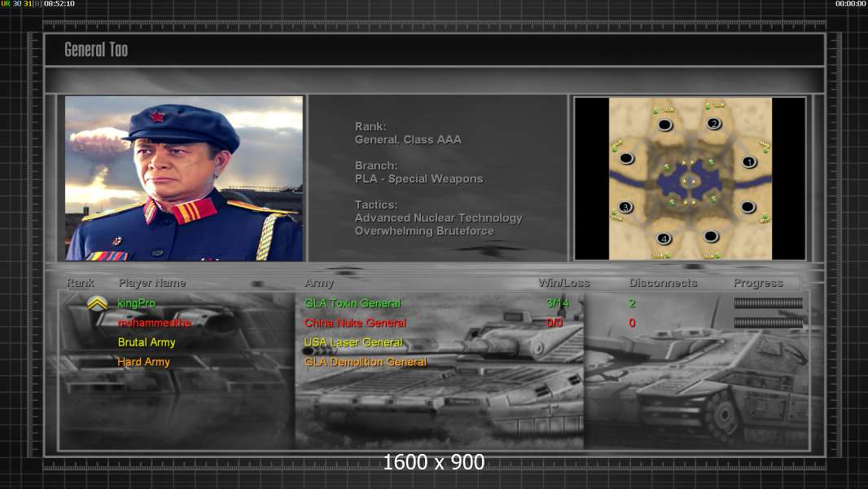Click the 'Progress' column header

[758, 283]
